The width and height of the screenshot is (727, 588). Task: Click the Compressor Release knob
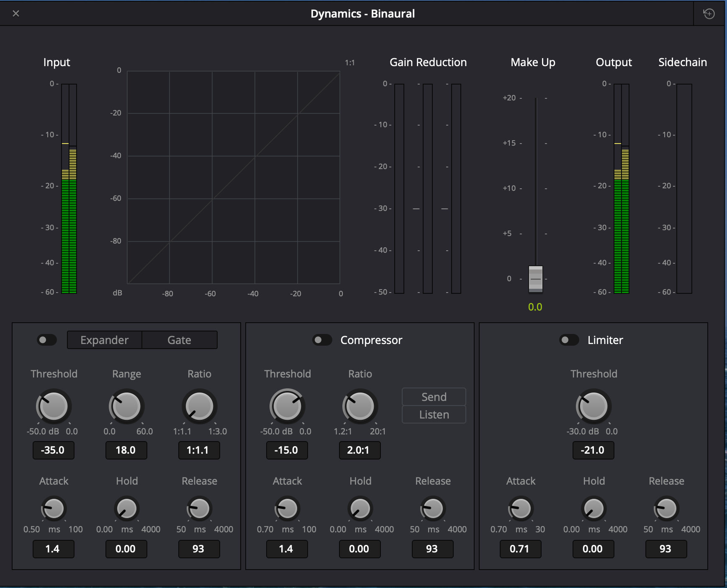coord(433,509)
